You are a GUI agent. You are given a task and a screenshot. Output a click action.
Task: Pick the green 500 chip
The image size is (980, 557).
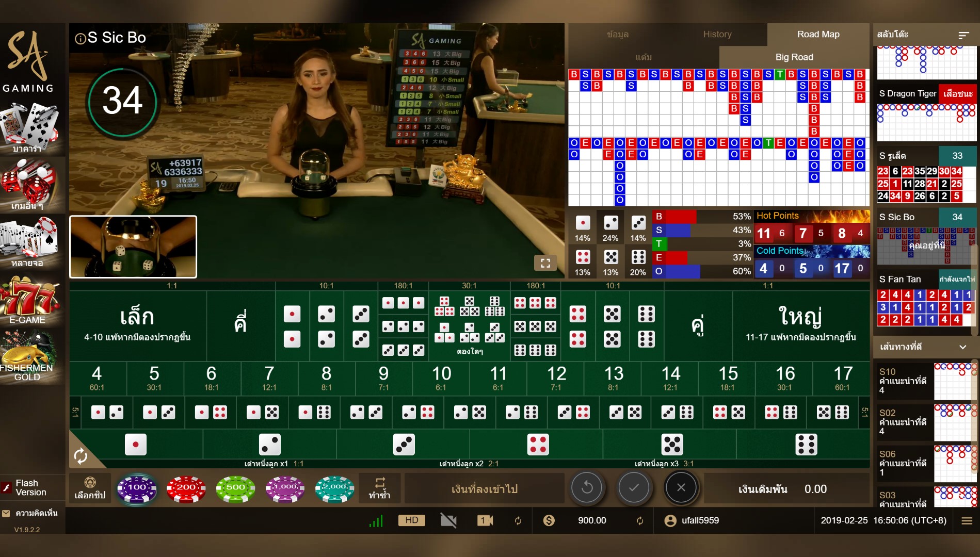[235, 488]
